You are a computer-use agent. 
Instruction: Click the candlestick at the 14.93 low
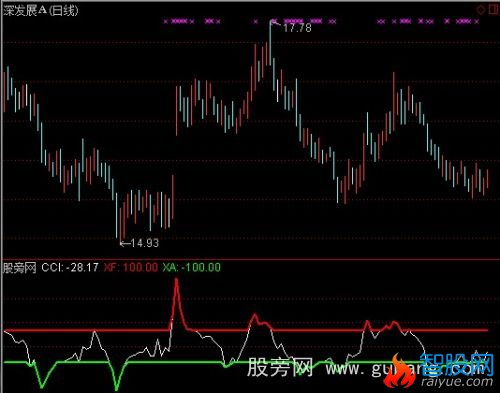(x=120, y=224)
